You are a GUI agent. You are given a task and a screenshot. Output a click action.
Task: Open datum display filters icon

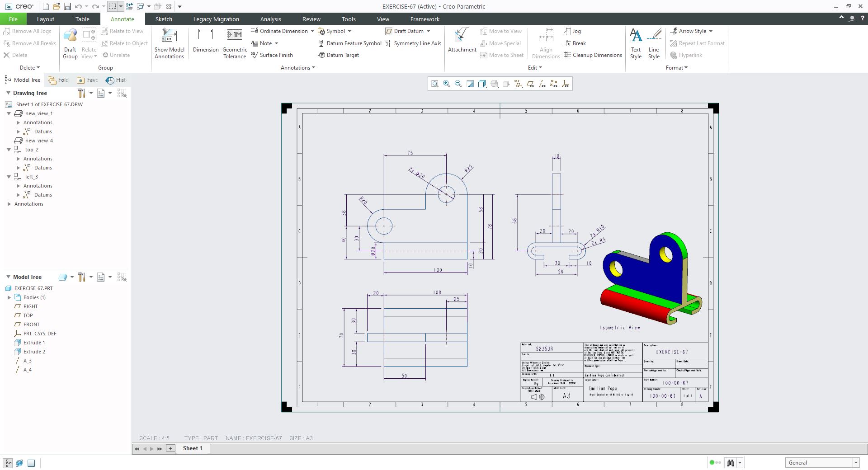pyautogui.click(x=518, y=84)
